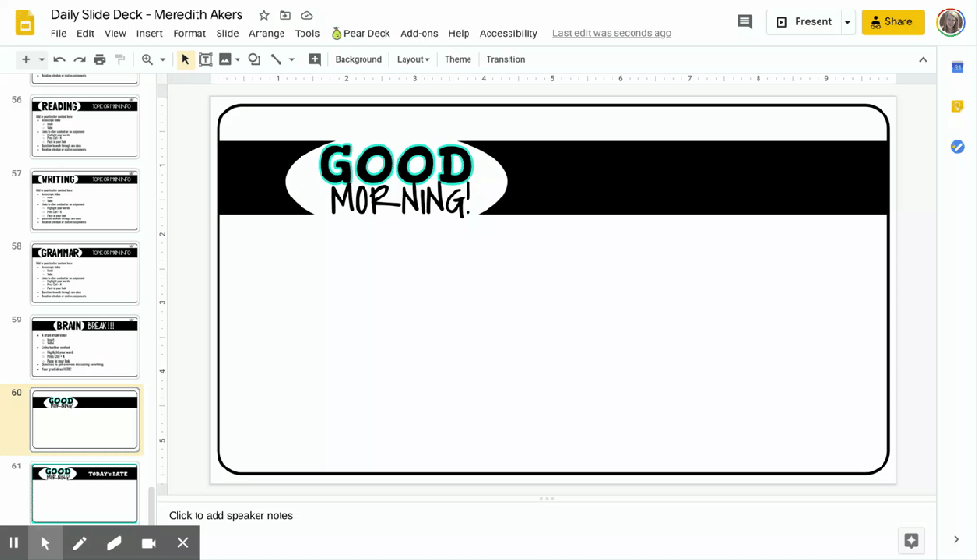Viewport: 977px width, 560px height.
Task: Open the Arrange menu
Action: coord(266,33)
